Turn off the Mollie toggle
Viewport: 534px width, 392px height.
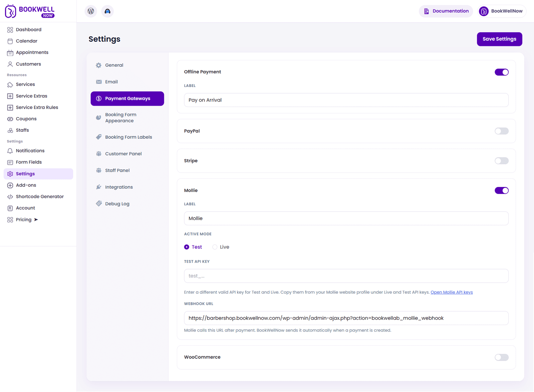click(501, 190)
